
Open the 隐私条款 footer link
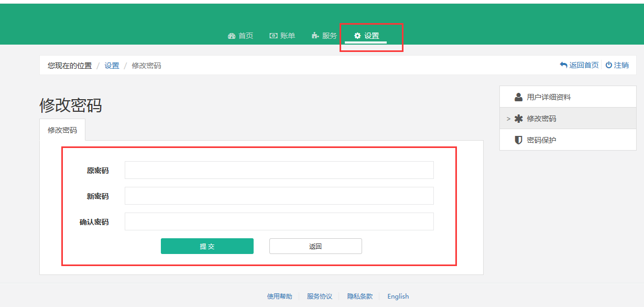360,297
